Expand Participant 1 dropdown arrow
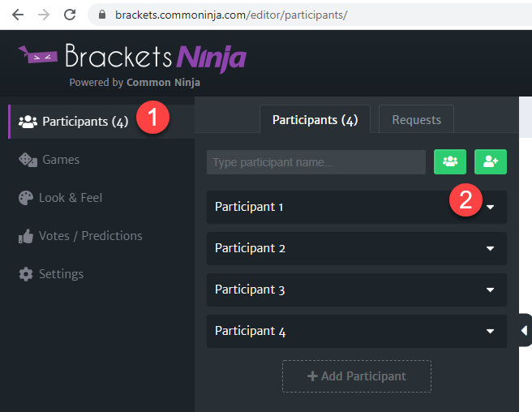The image size is (532, 412). pos(490,207)
